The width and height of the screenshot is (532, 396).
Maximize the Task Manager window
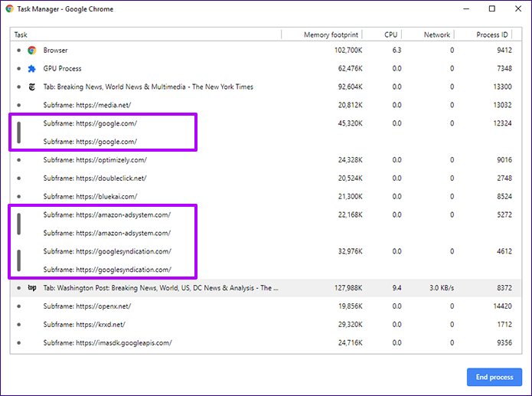[x=492, y=9]
